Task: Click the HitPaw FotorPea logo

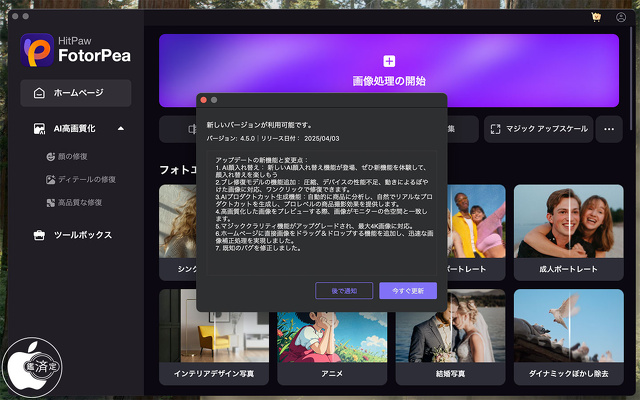Action: pyautogui.click(x=76, y=50)
